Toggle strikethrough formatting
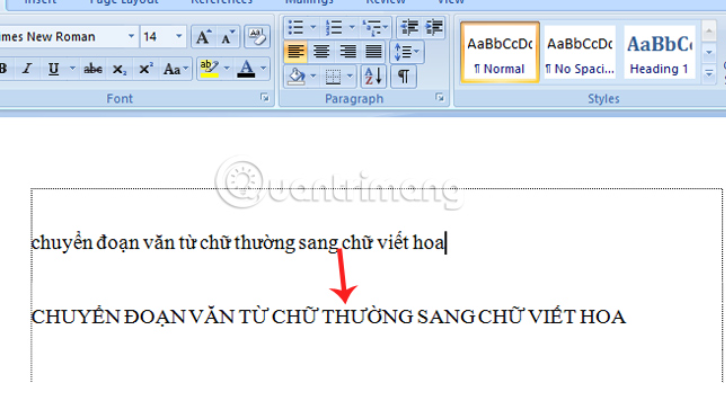Viewport: 726px width, 410px height. pyautogui.click(x=93, y=69)
